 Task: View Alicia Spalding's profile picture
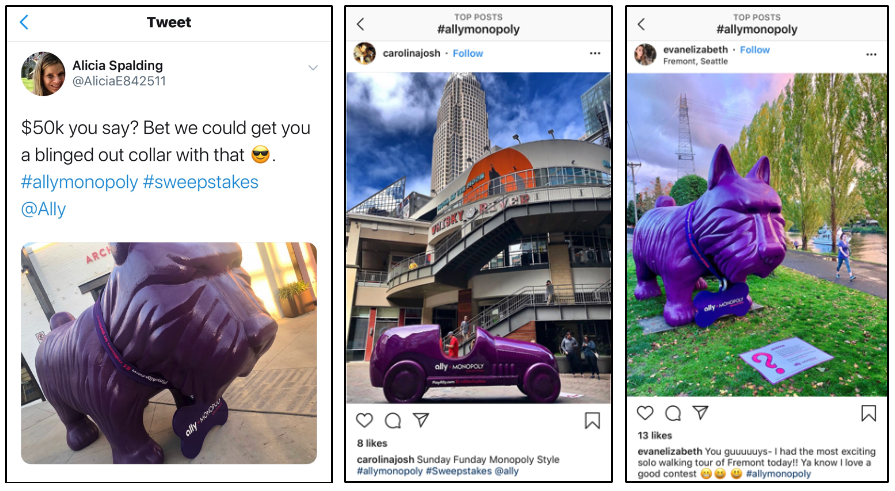pyautogui.click(x=43, y=74)
